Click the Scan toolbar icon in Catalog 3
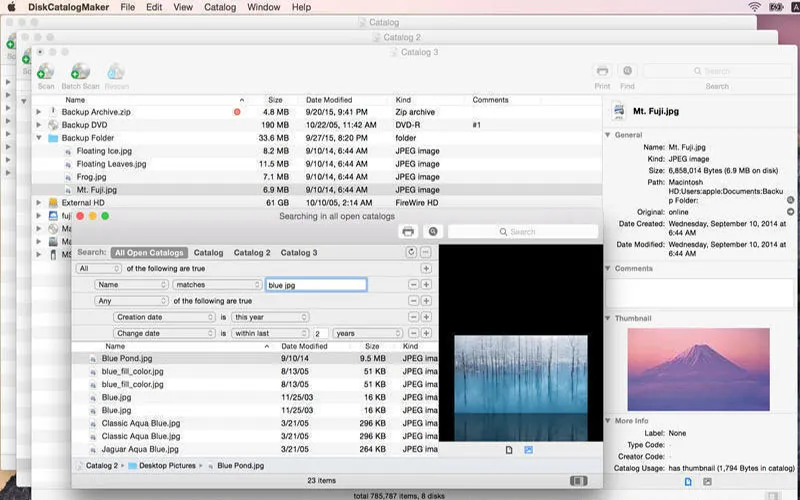This screenshot has width=800, height=500. point(45,72)
